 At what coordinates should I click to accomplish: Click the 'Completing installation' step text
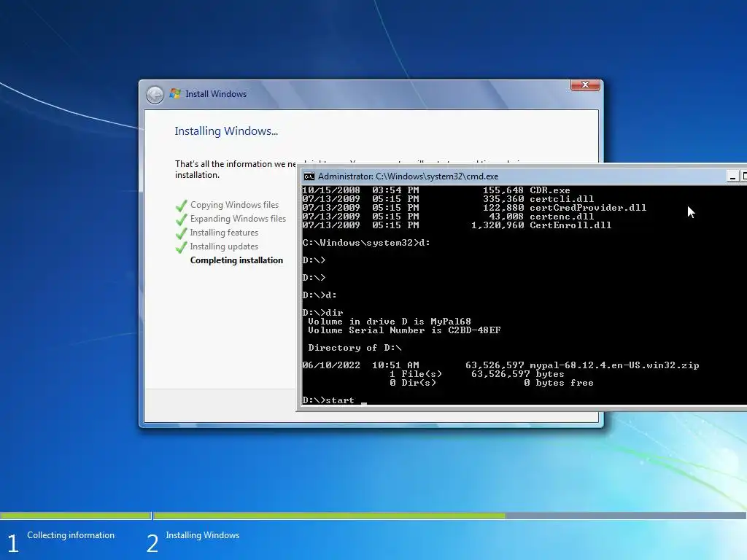pyautogui.click(x=236, y=260)
